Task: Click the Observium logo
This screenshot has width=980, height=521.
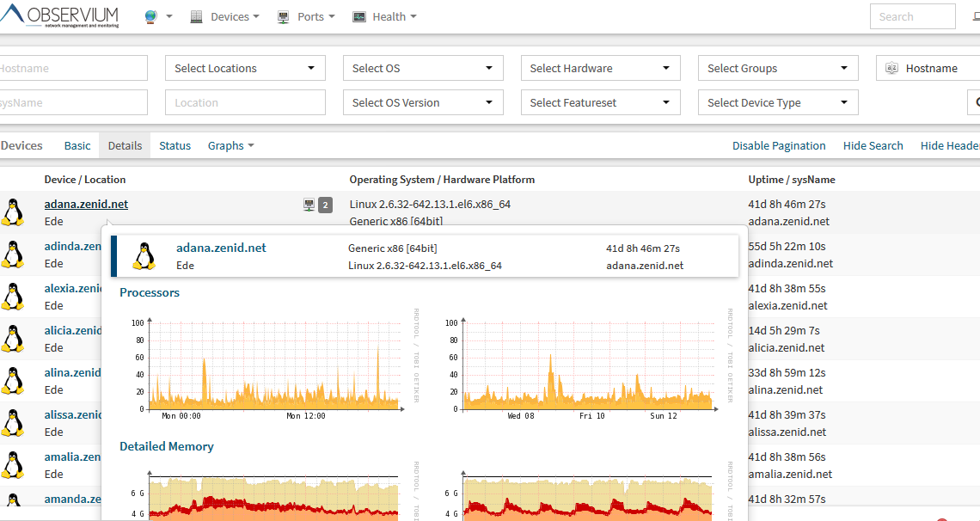Action: tap(59, 15)
